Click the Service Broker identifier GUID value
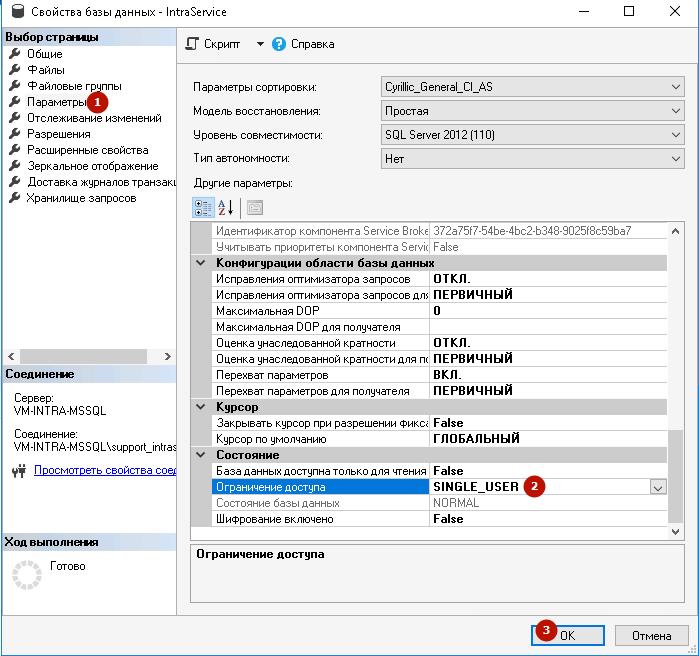 point(532,231)
